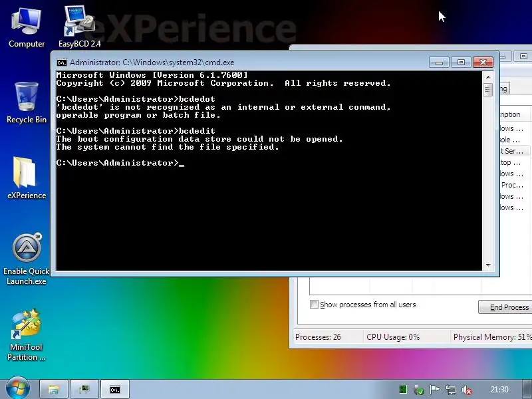The height and width of the screenshot is (399, 532).
Task: Open Action Center flag tray icon
Action: click(435, 390)
